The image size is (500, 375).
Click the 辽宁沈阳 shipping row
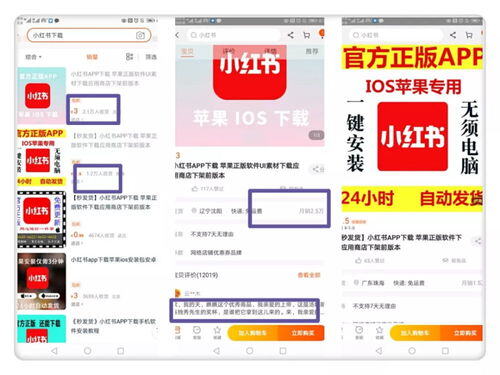click(x=249, y=211)
